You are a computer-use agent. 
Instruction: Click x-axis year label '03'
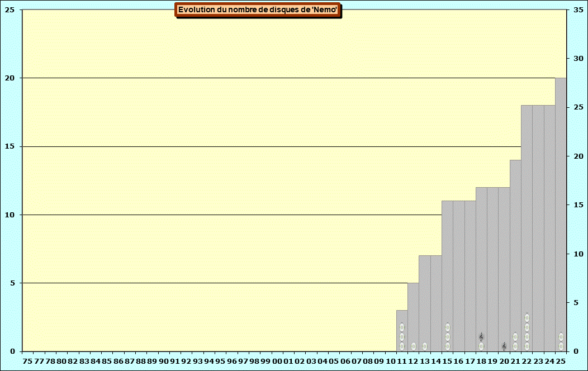point(311,362)
